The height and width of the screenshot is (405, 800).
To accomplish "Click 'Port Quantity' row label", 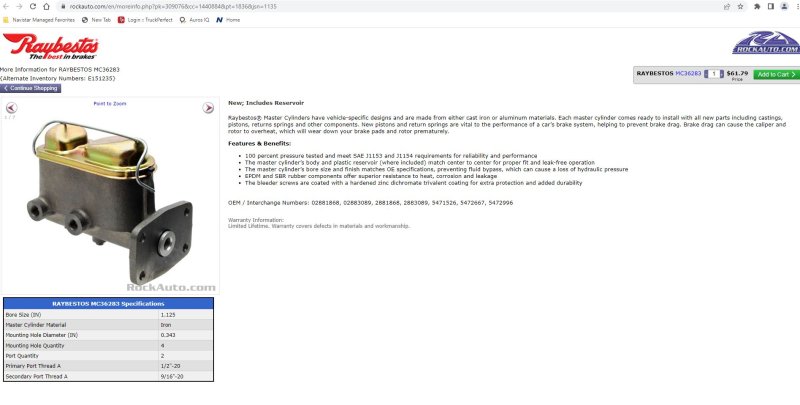I will point(22,356).
